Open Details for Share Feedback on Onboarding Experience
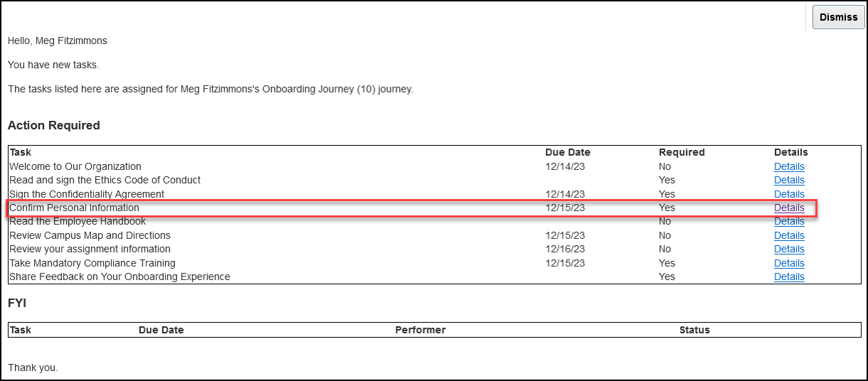 coord(789,277)
